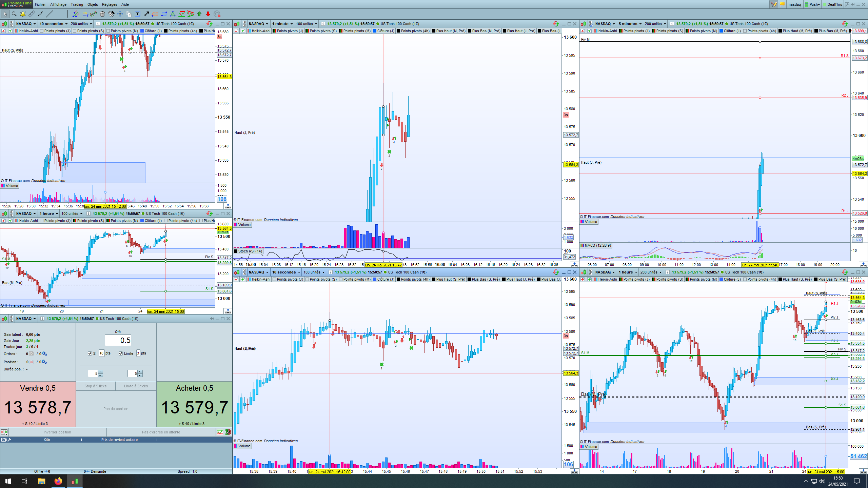Select the magnifier zoom tool

(x=14, y=14)
